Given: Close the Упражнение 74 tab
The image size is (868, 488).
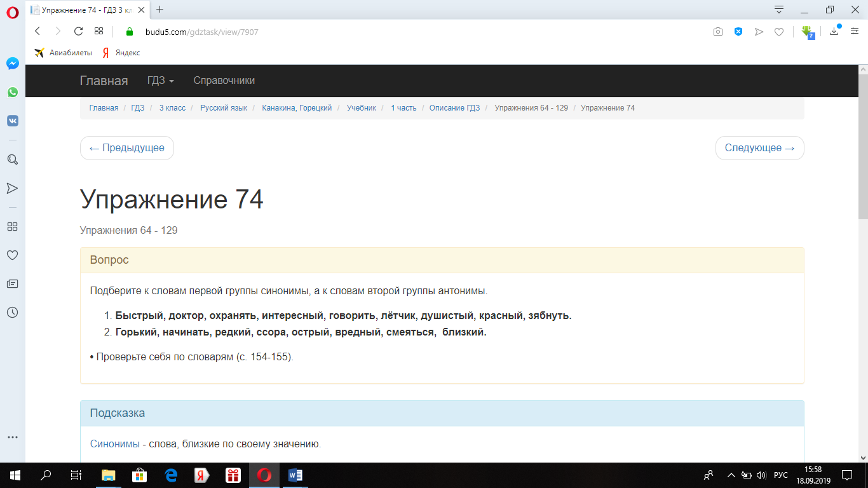Looking at the screenshot, I should click(x=142, y=10).
